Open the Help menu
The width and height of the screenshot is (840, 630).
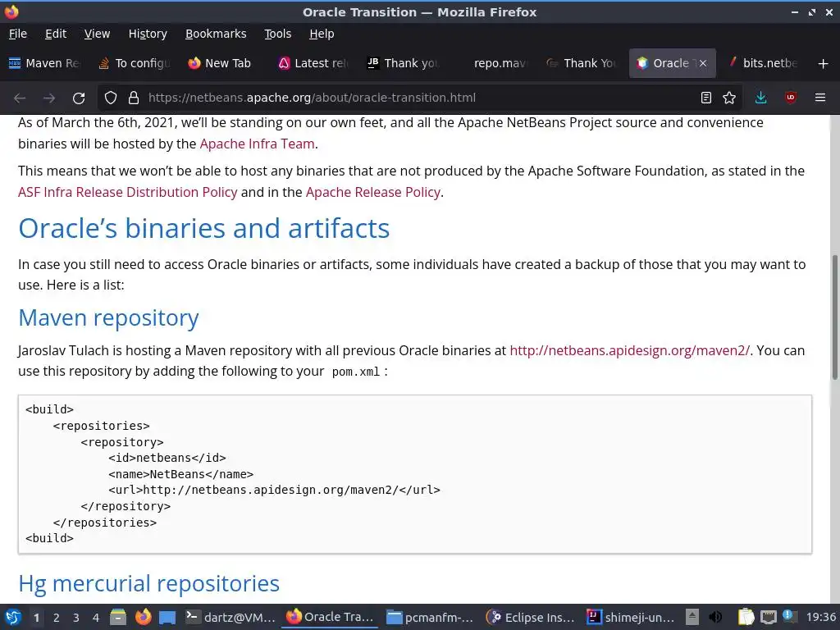tap(322, 34)
